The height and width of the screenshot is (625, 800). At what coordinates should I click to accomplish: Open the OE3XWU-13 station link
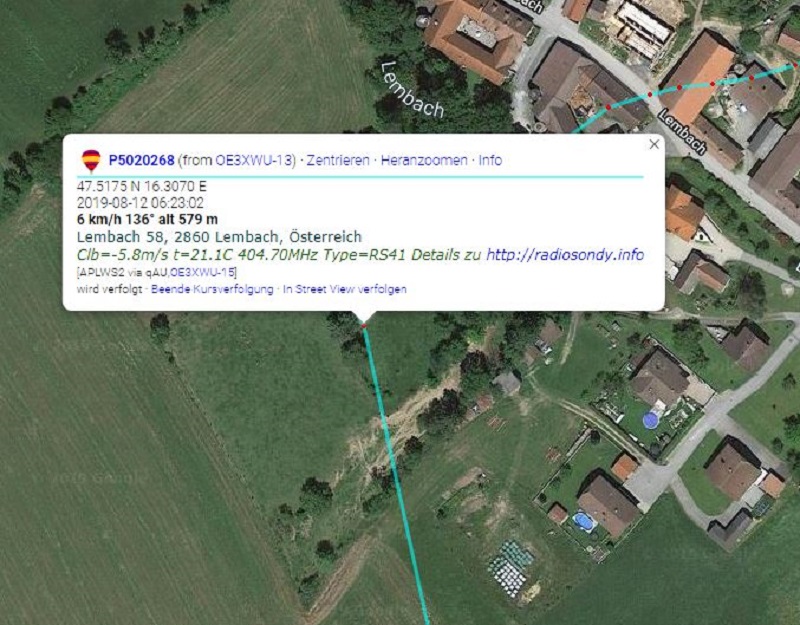253,160
